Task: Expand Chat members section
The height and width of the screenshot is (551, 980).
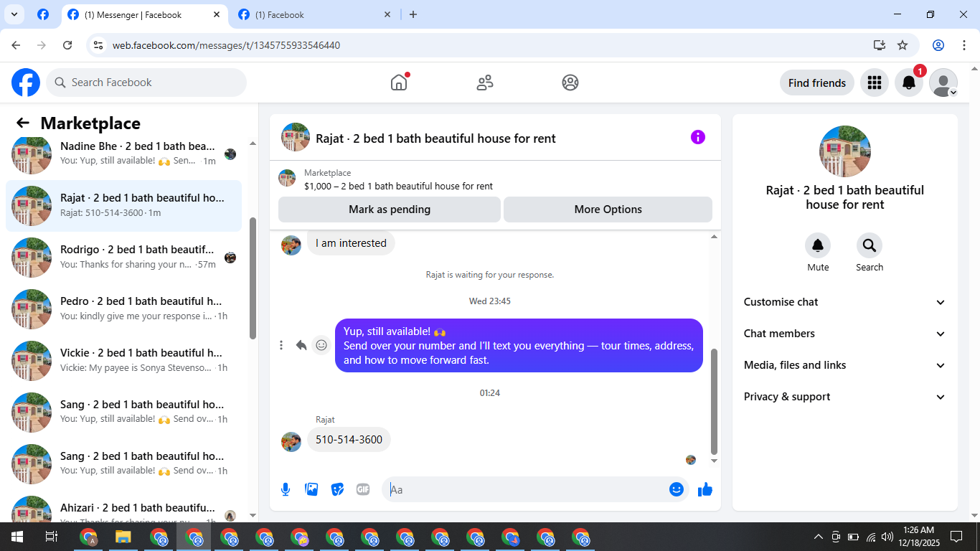Action: pos(844,334)
